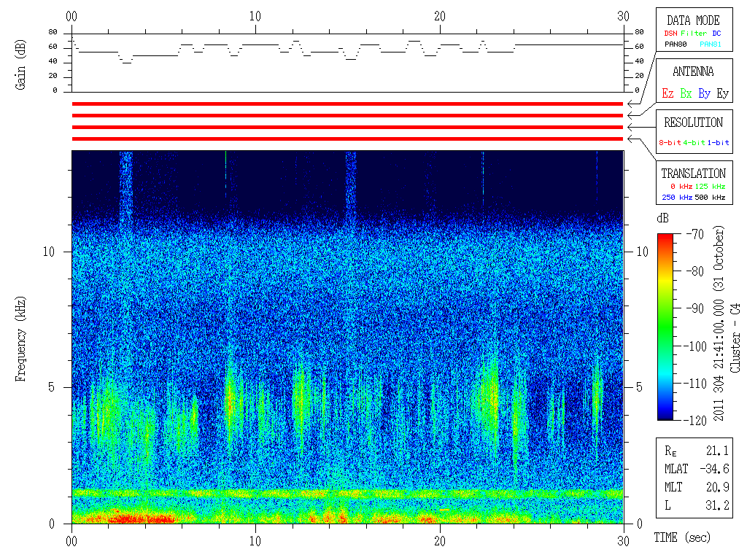Click the PAN80 label in the legend
The image size is (747, 560).
click(x=676, y=44)
